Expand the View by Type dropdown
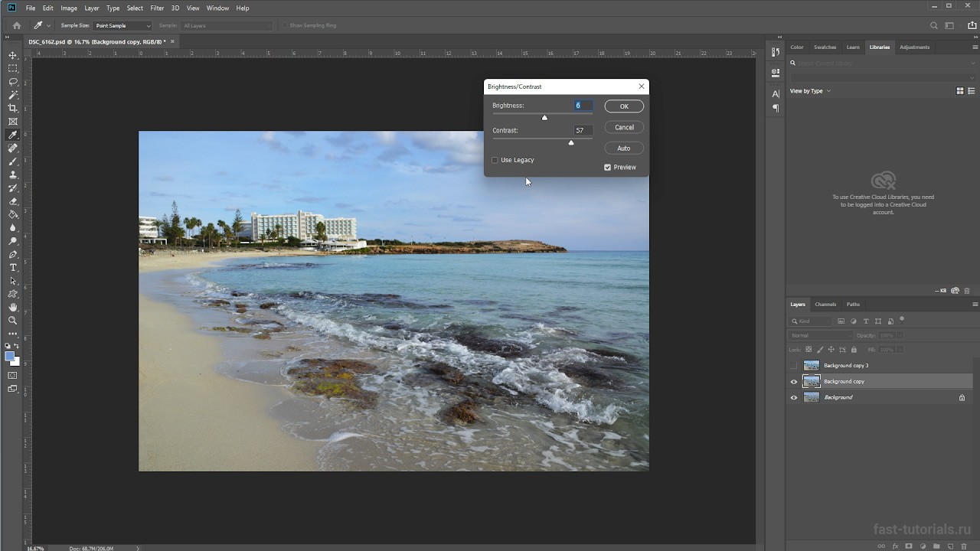 coord(810,91)
